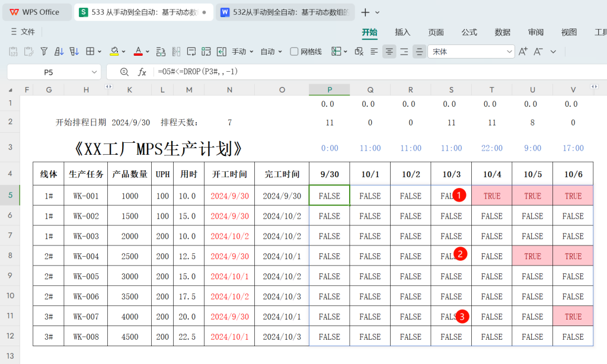Click the new tab plus button
Screen dimensions: 607x364
tap(365, 12)
